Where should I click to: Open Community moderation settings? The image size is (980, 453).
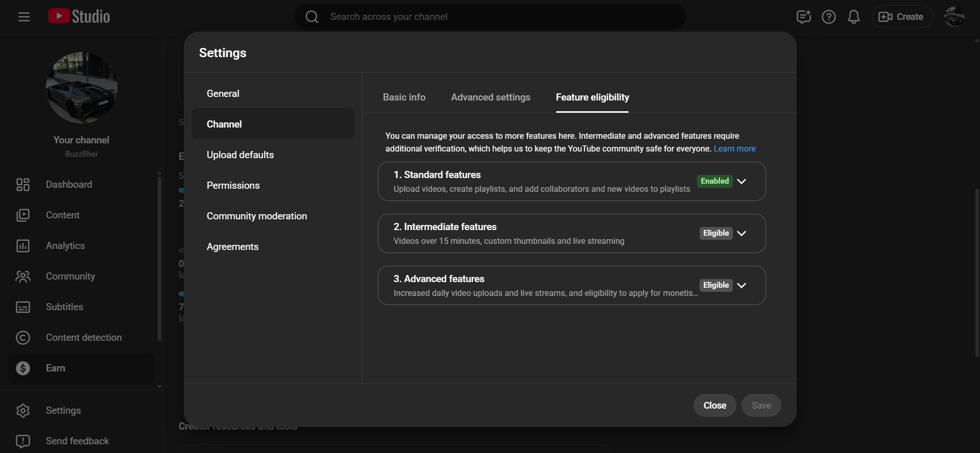pos(256,216)
